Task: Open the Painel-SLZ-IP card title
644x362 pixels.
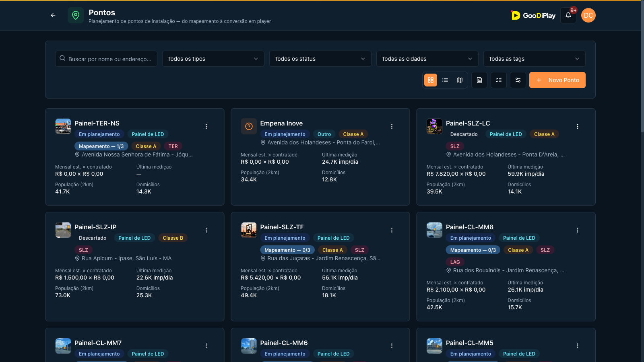Action: pyautogui.click(x=95, y=227)
